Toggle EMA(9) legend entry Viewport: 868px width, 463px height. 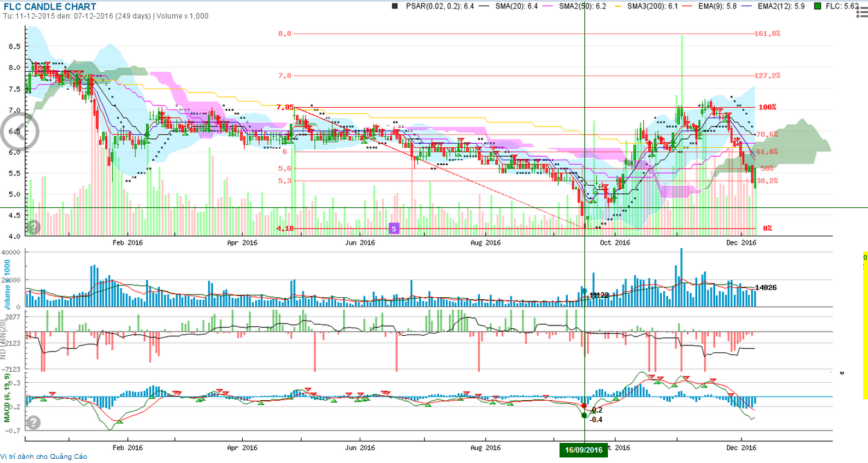[x=717, y=6]
